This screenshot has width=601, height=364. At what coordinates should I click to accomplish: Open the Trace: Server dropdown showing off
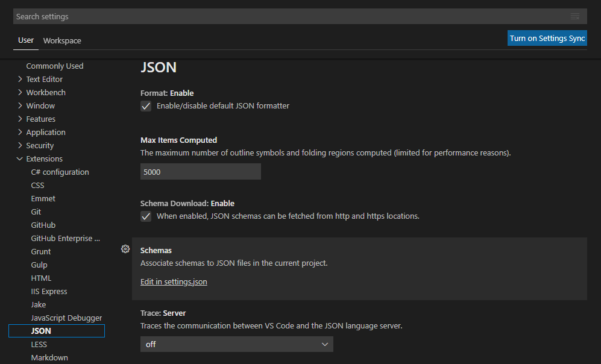236,344
